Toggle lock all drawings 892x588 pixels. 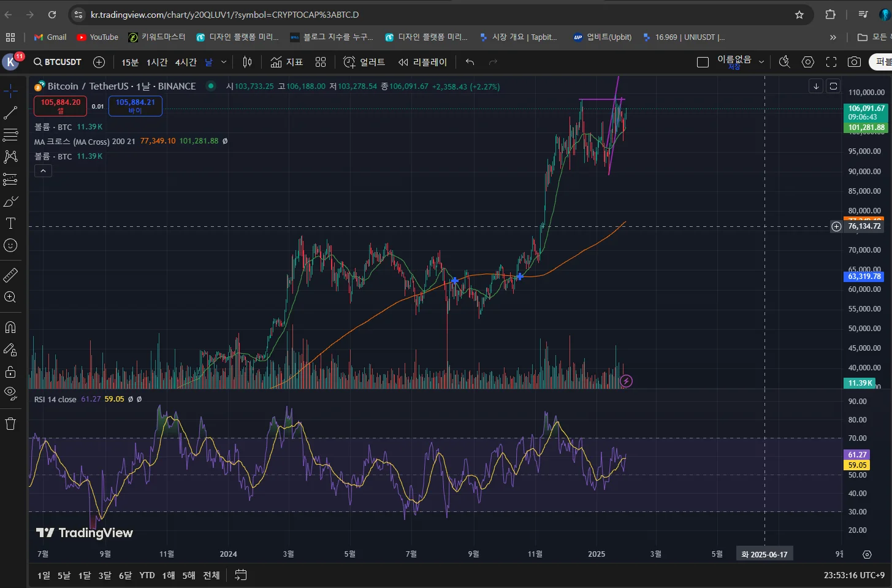(x=10, y=372)
